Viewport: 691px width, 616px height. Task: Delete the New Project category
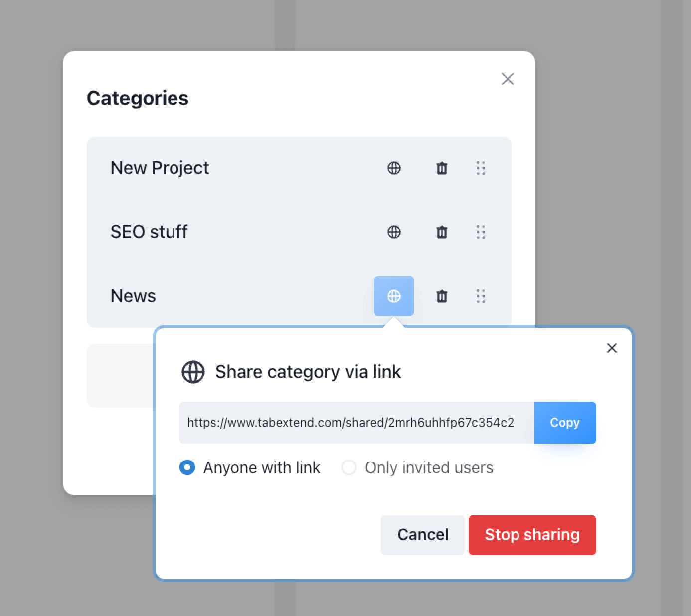(x=442, y=168)
